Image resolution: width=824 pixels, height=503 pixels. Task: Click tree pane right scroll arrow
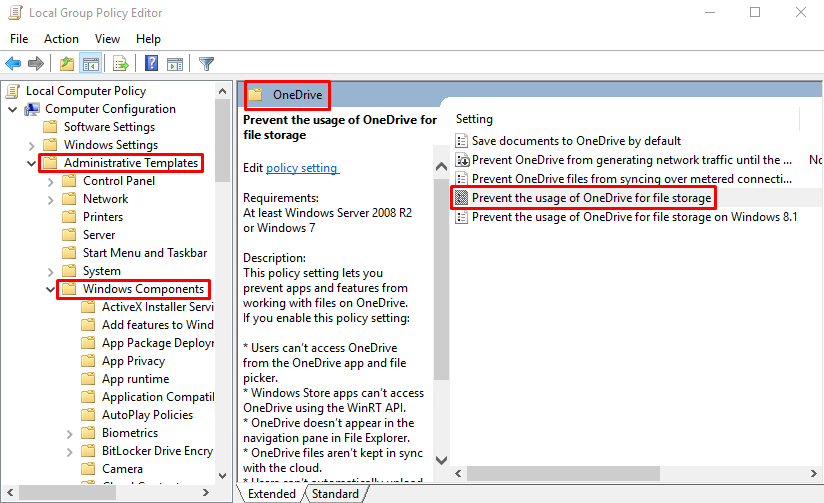click(x=205, y=492)
